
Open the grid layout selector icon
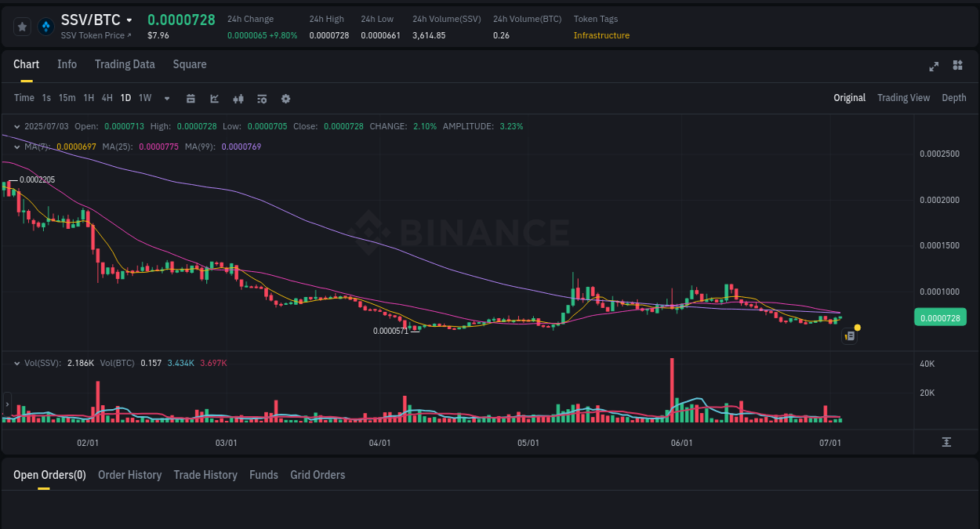point(957,67)
